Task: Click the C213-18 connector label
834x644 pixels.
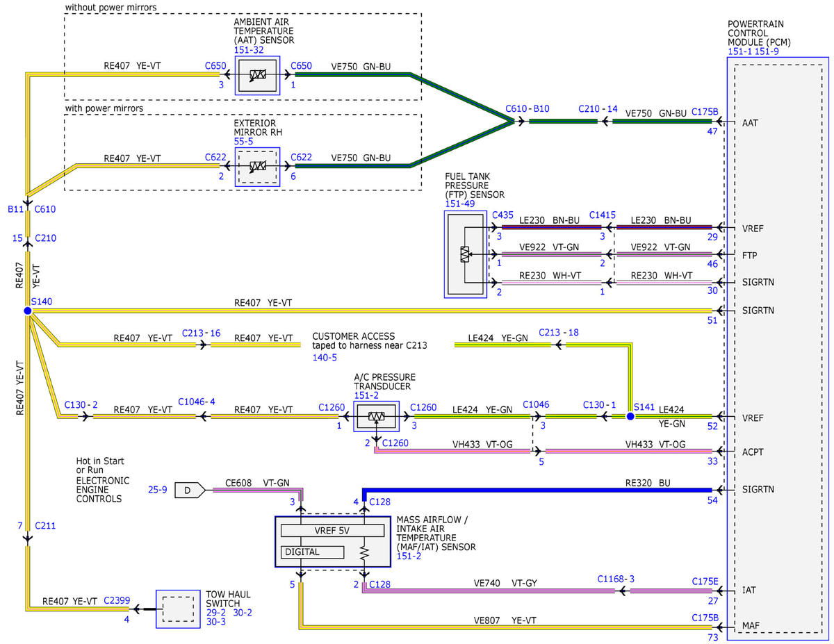Action: [x=558, y=333]
